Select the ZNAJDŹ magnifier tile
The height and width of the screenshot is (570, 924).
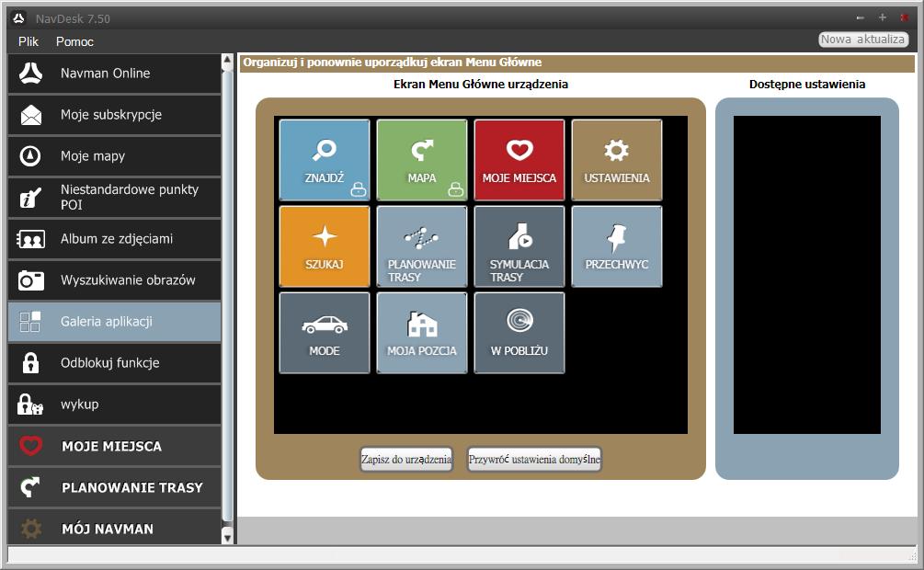click(325, 160)
